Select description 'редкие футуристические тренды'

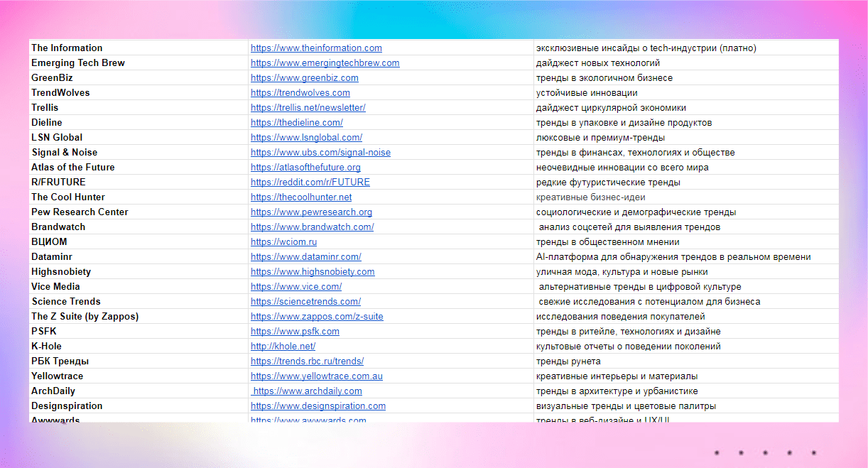coord(608,183)
